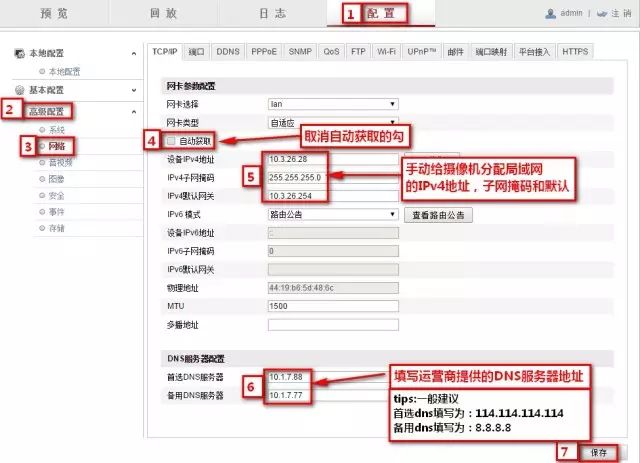Screen dimensions: 640x463
Task: Select the 系统 bullet in sidebar
Action: (x=41, y=130)
